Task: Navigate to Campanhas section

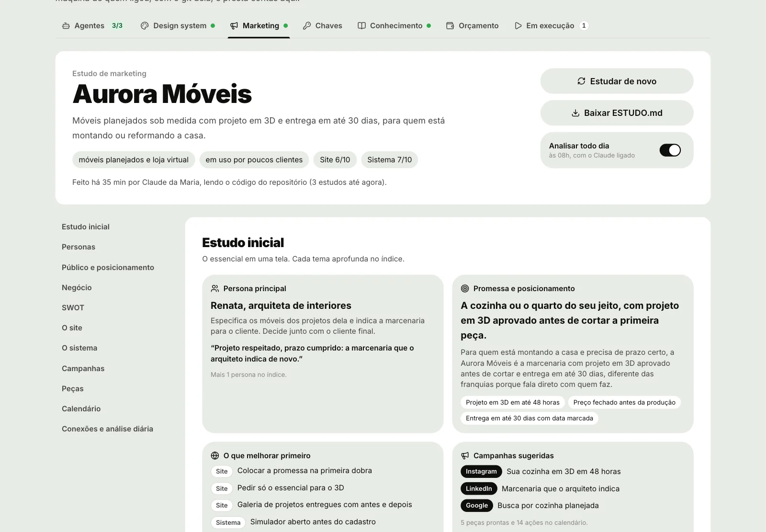Action: point(83,368)
